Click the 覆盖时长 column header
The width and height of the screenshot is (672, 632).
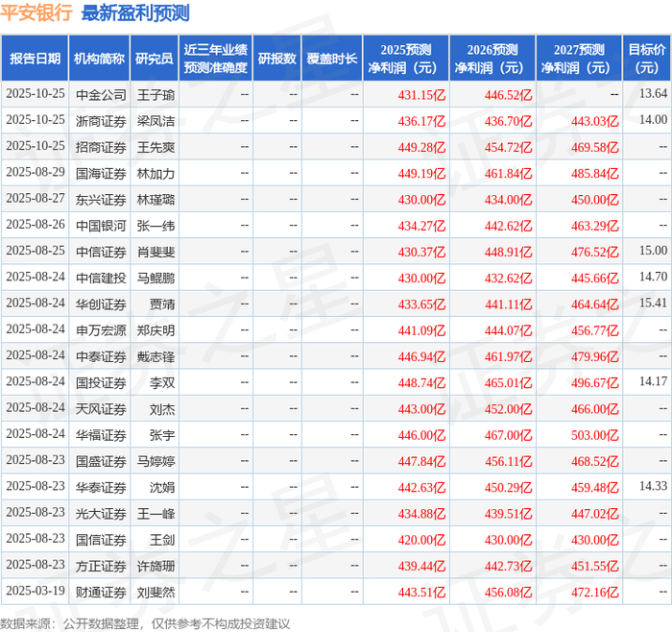(x=332, y=59)
